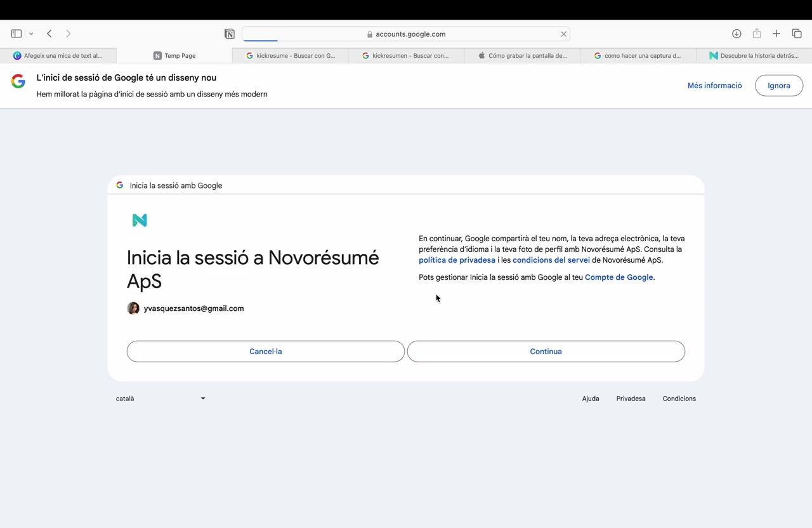Click the account profile photo

point(133,308)
